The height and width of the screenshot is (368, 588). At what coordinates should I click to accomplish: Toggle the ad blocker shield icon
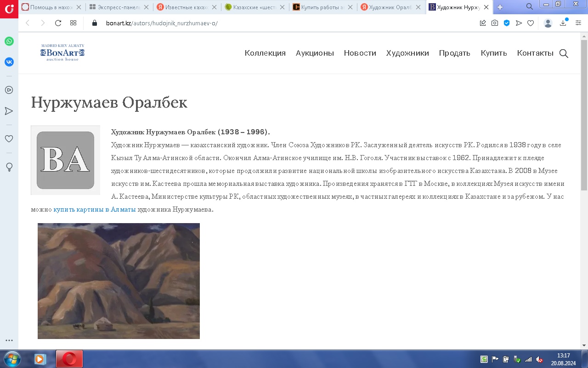click(507, 23)
